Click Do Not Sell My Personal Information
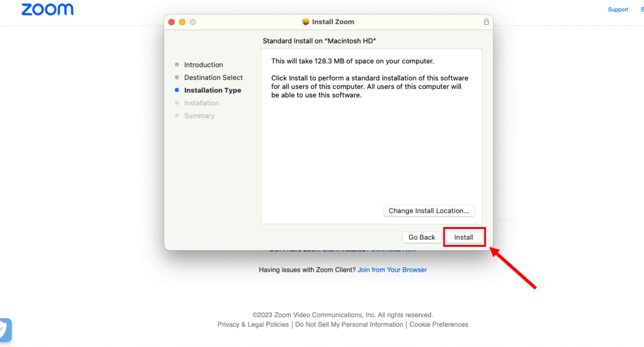The width and height of the screenshot is (644, 347). (x=349, y=324)
